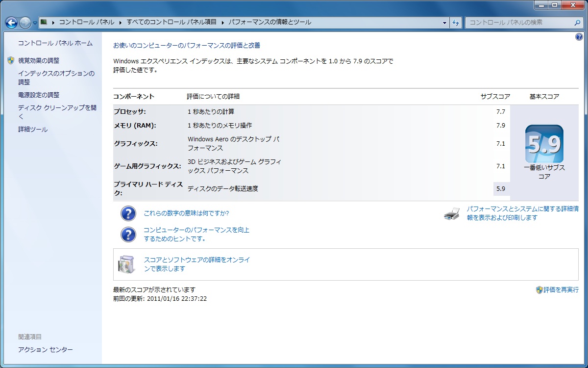Open コントロール パネル ホーム link

click(x=55, y=43)
